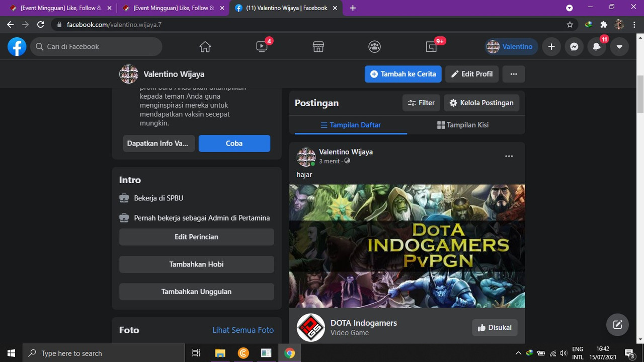The width and height of the screenshot is (644, 362).
Task: Open the profile three-dots menu
Action: tap(514, 74)
